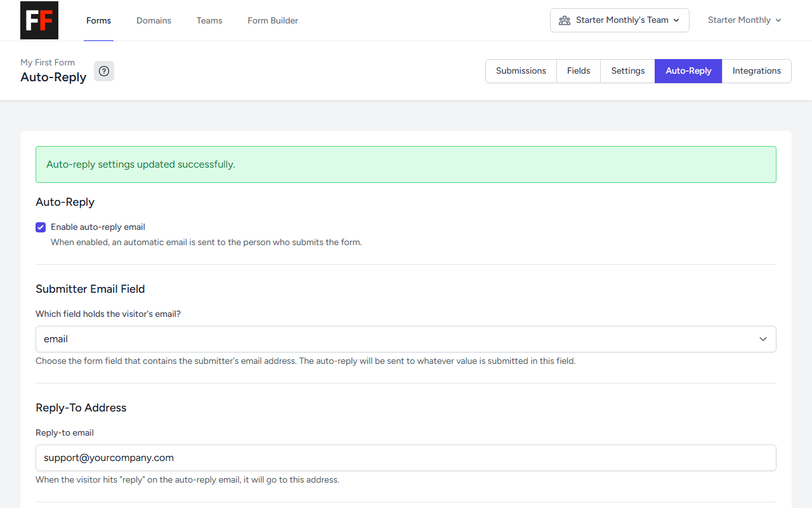Viewport: 812px width, 508px height.
Task: Expand the Starter Monthly's Team dropdown
Action: pos(620,20)
